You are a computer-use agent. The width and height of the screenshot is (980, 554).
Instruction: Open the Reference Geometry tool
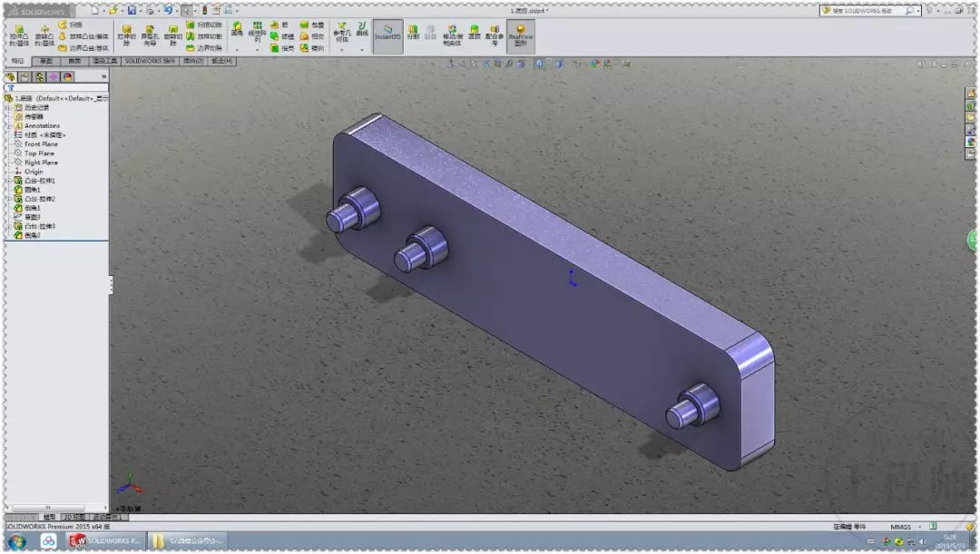[342, 33]
